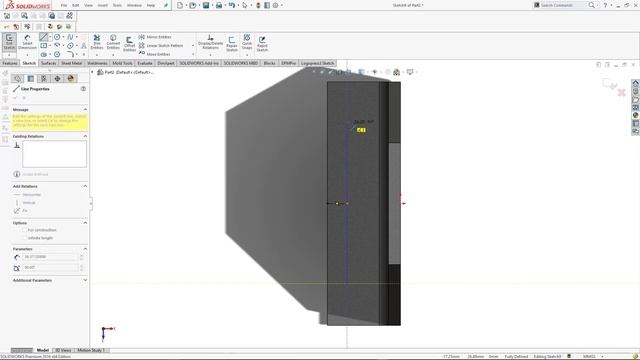The image size is (640, 360).
Task: Click the Undo icon
Action: 232,5
